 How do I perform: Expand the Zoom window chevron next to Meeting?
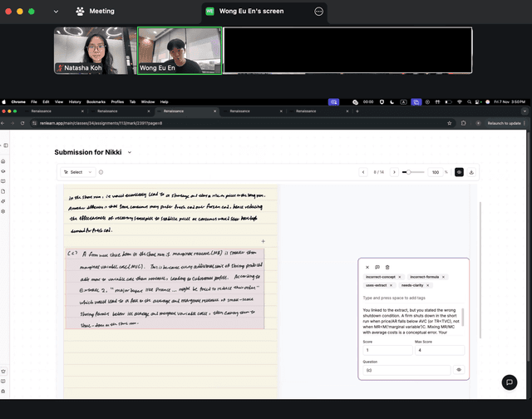pos(56,12)
